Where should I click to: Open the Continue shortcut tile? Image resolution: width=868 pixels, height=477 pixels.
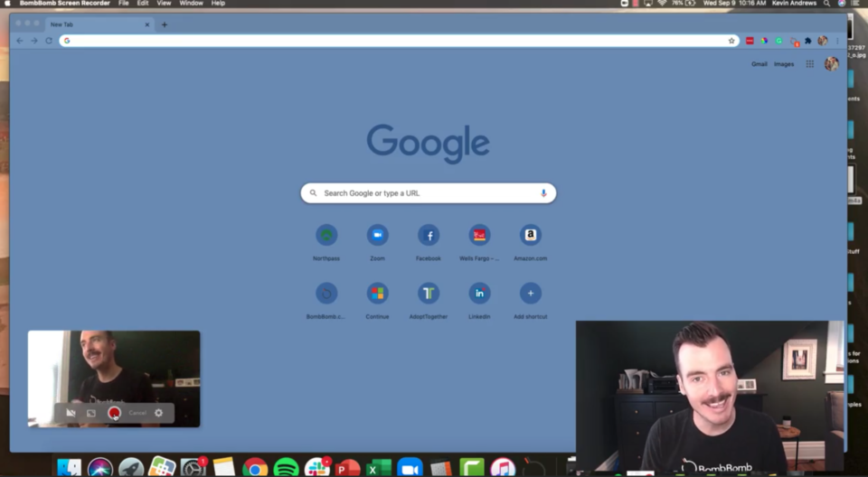pyautogui.click(x=378, y=294)
